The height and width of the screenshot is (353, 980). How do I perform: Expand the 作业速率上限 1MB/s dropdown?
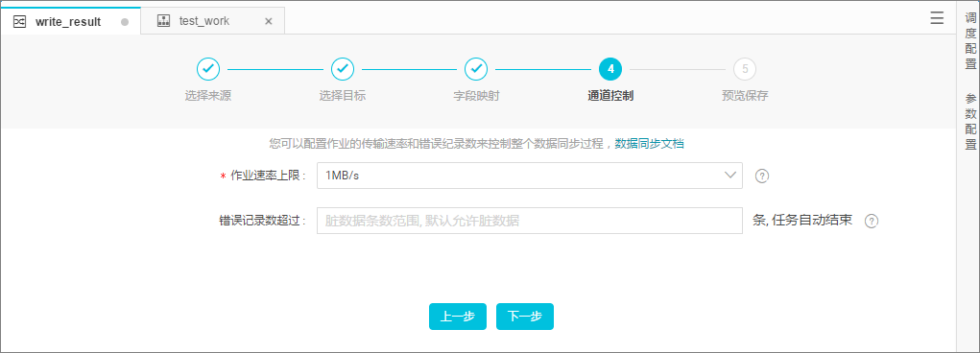[x=530, y=176]
